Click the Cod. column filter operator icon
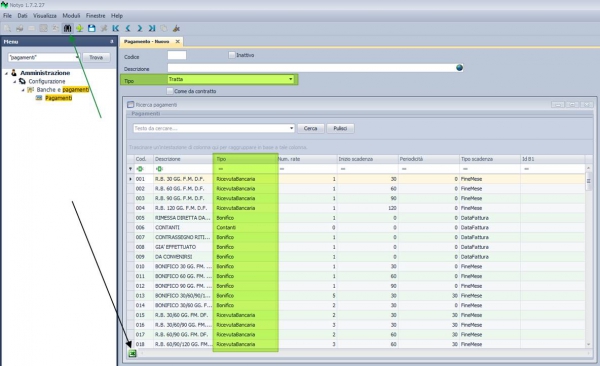 pyautogui.click(x=140, y=169)
